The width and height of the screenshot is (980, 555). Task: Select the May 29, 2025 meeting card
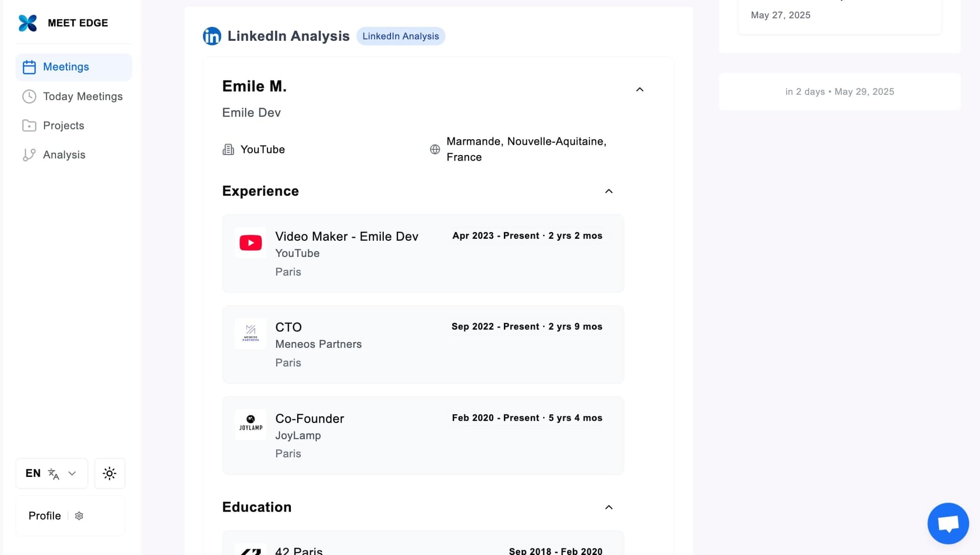[x=840, y=92]
